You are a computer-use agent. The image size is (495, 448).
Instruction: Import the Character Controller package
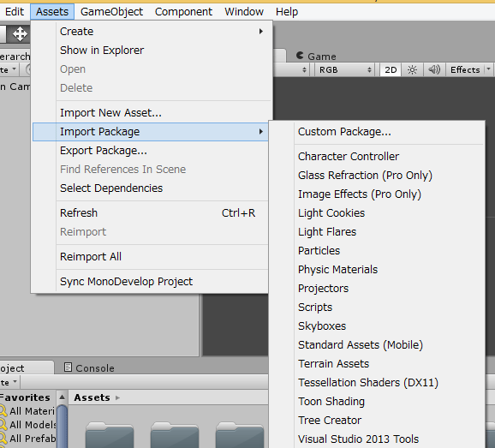377,157
